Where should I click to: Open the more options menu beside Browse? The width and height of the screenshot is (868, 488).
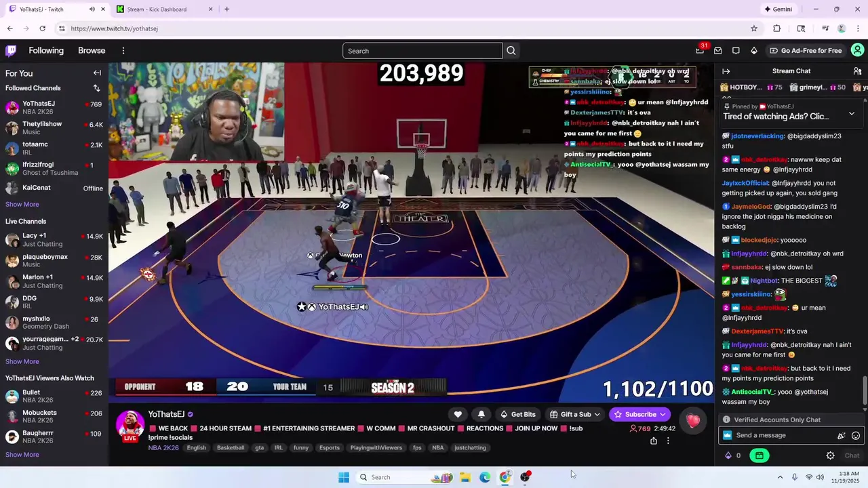tap(123, 51)
